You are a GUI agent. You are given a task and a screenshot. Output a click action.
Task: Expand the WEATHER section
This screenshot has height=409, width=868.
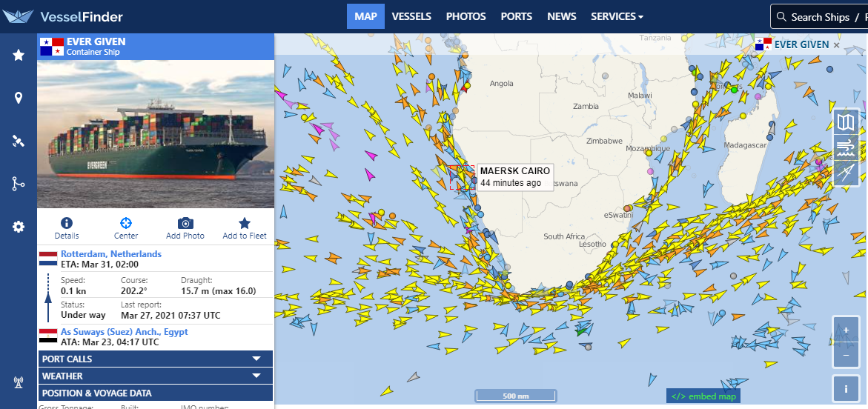(x=156, y=376)
